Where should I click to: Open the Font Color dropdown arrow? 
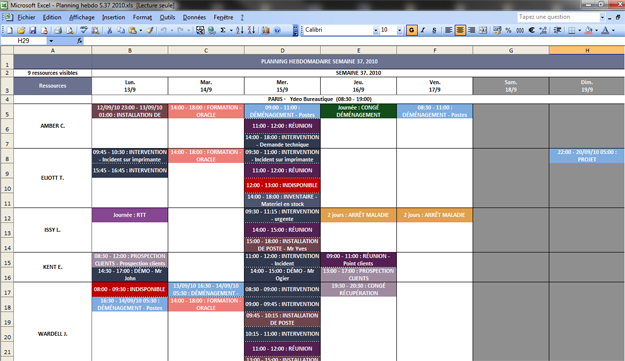(613, 30)
